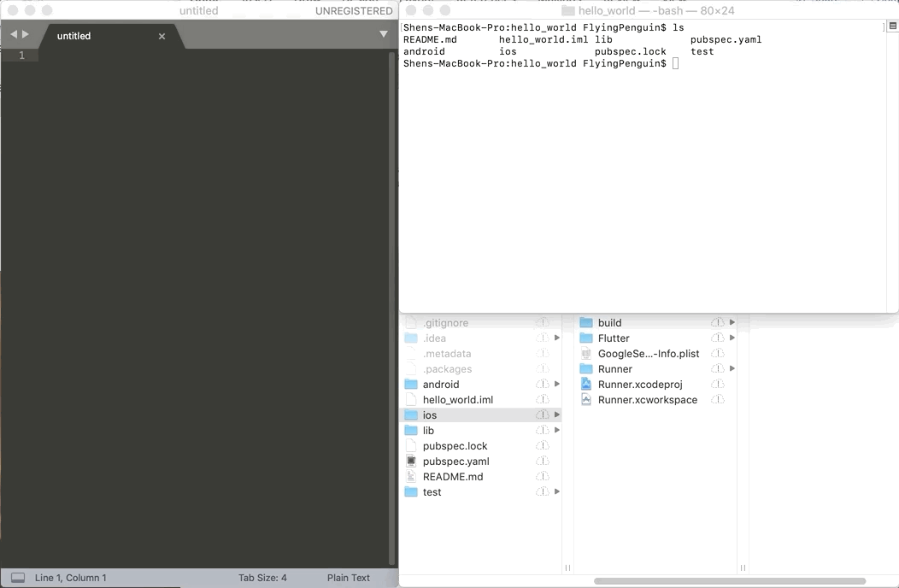
Task: Click the README.md document icon
Action: (x=411, y=477)
